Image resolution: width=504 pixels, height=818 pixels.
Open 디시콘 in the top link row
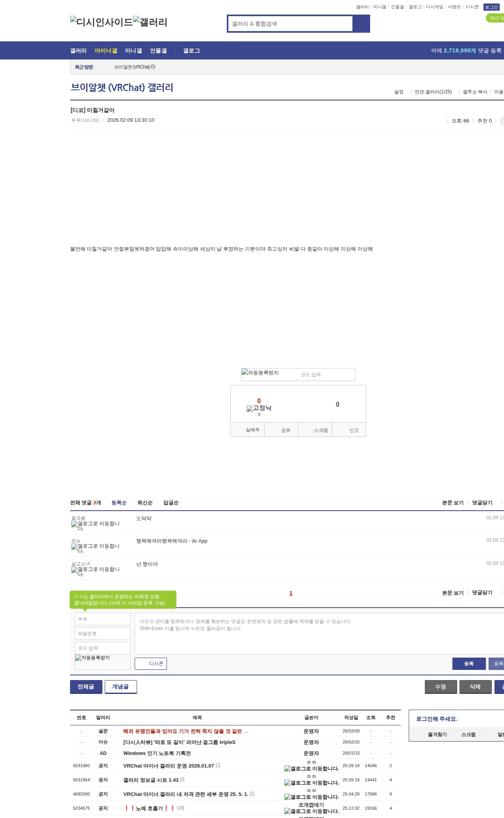pyautogui.click(x=472, y=7)
